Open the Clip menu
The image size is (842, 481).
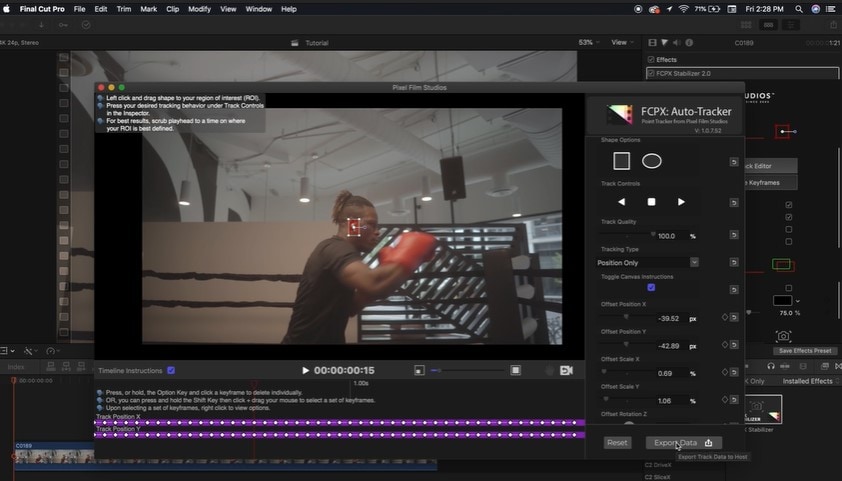(x=172, y=9)
